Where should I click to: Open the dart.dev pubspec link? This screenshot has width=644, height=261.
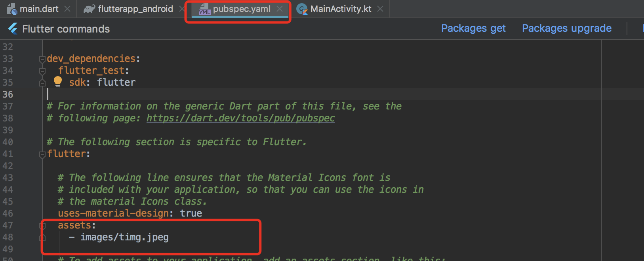point(241,118)
